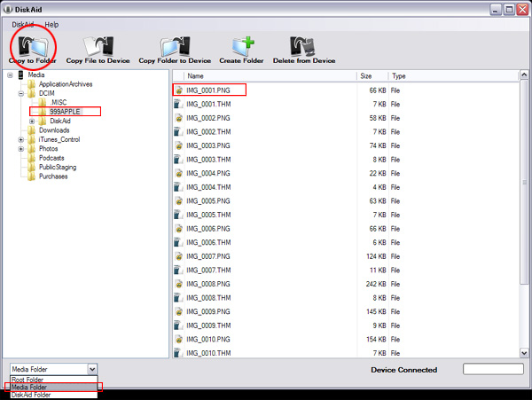Screen dimensions: 532x400
Task: Click the file list scroll up arrow
Action: [524, 75]
